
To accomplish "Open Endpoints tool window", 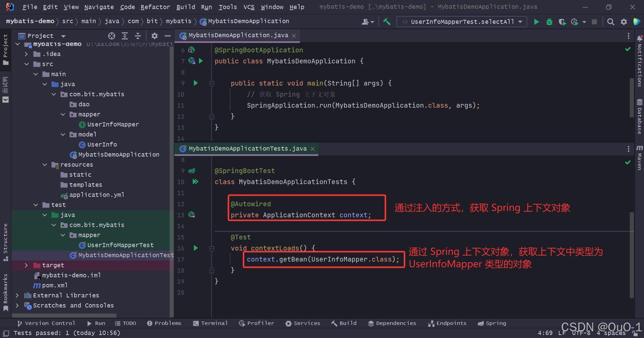I will pos(447,323).
